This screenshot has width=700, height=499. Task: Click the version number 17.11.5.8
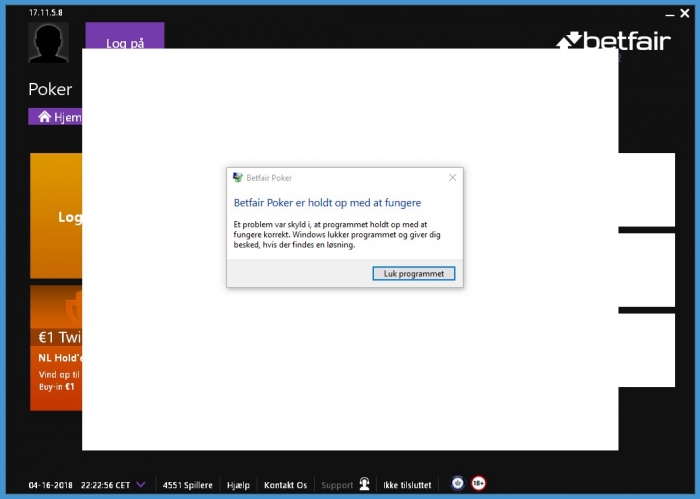(46, 12)
